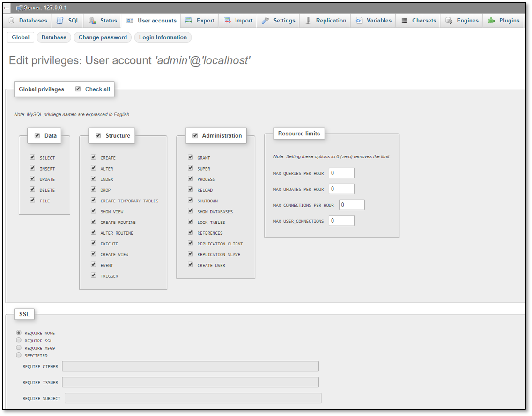Click the Replication icon
The height and width of the screenshot is (416, 532).
(x=308, y=21)
